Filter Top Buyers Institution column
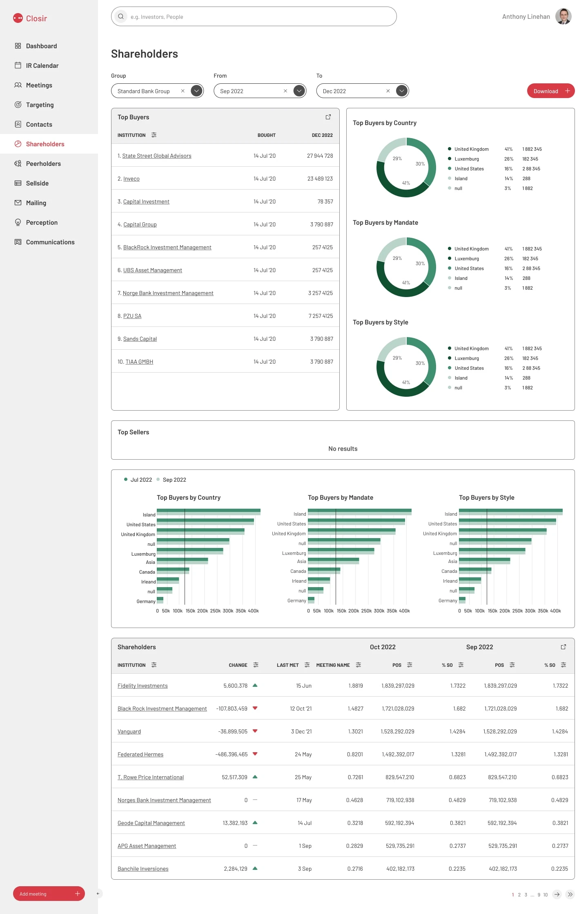The height and width of the screenshot is (914, 588). pos(154,135)
